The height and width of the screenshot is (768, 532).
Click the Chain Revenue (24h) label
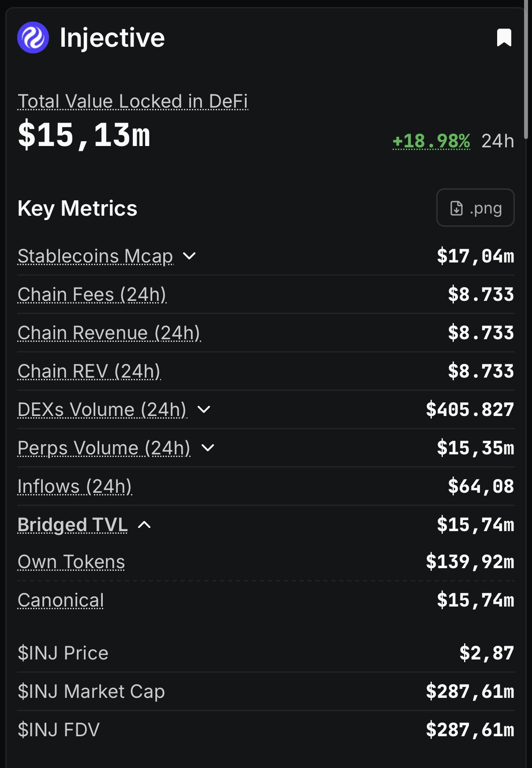(109, 333)
